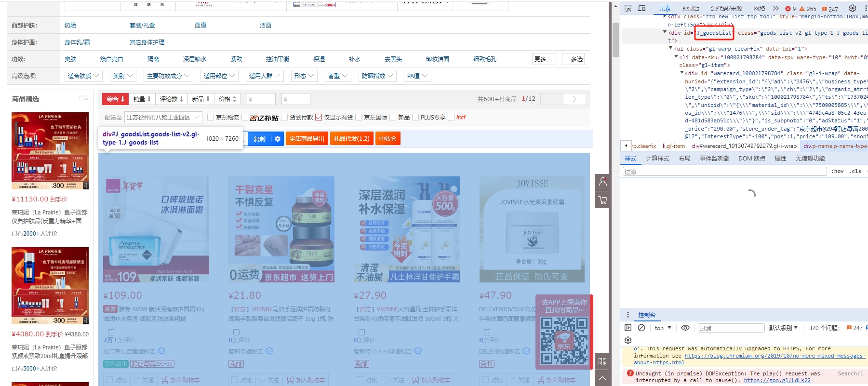Open DevTools settings gear at top
The width and height of the screenshot is (868, 386).
click(x=853, y=8)
